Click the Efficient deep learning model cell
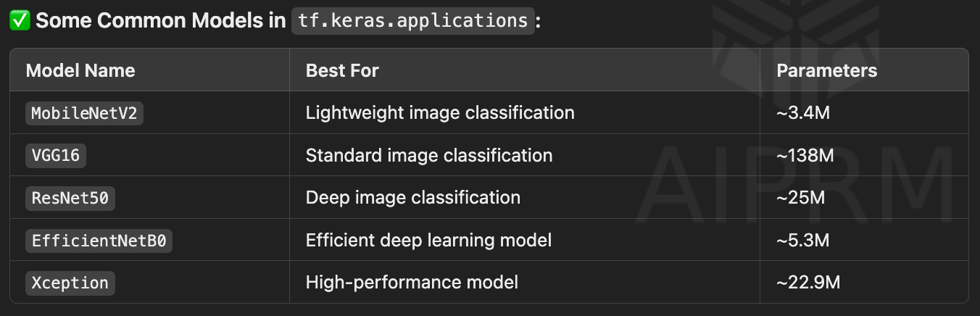Screen dimensions: 980x316 coord(429,239)
